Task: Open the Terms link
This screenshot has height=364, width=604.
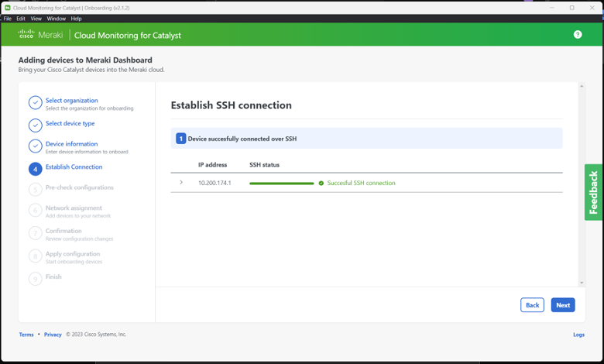Action: [x=26, y=335]
